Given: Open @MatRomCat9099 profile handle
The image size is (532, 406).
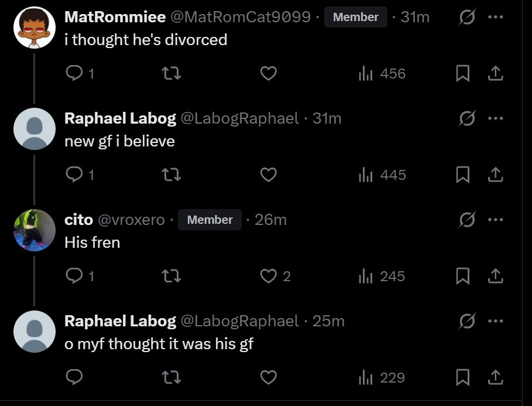Looking at the screenshot, I should coord(240,17).
